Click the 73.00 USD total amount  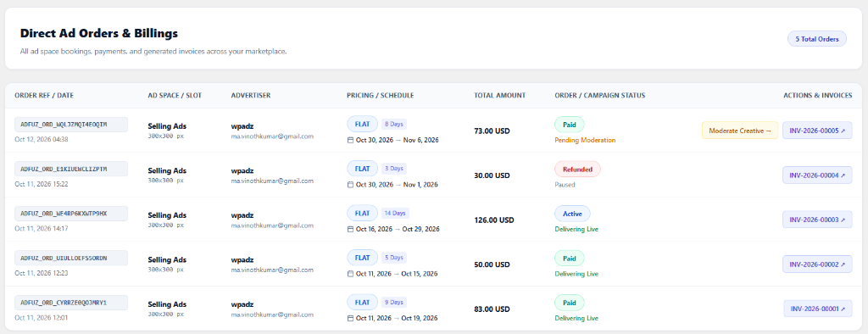492,131
